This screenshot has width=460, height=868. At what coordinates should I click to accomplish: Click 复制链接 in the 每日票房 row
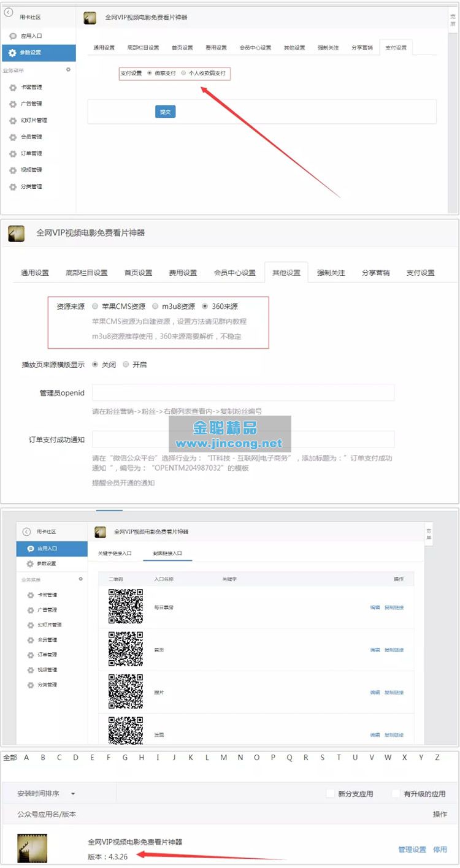[x=394, y=607]
